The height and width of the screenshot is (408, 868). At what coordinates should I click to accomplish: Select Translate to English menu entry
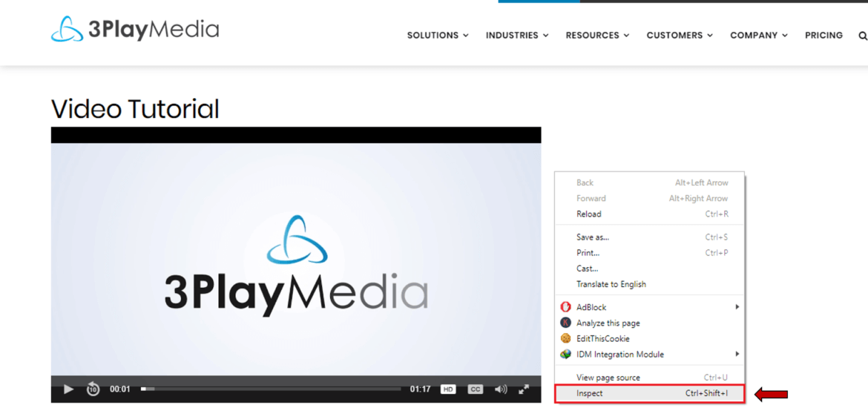(650, 284)
